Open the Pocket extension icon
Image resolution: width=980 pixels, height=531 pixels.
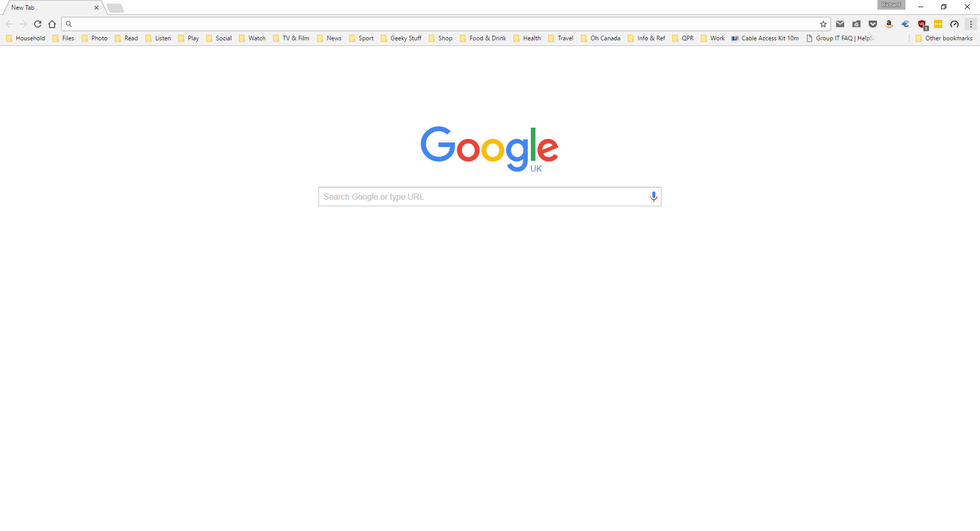click(873, 24)
